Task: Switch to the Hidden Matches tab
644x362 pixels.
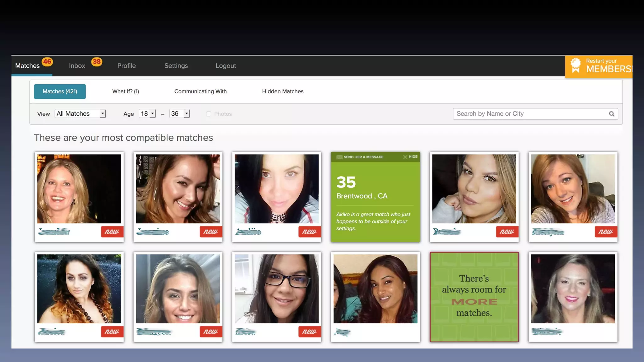Action: pos(283,91)
